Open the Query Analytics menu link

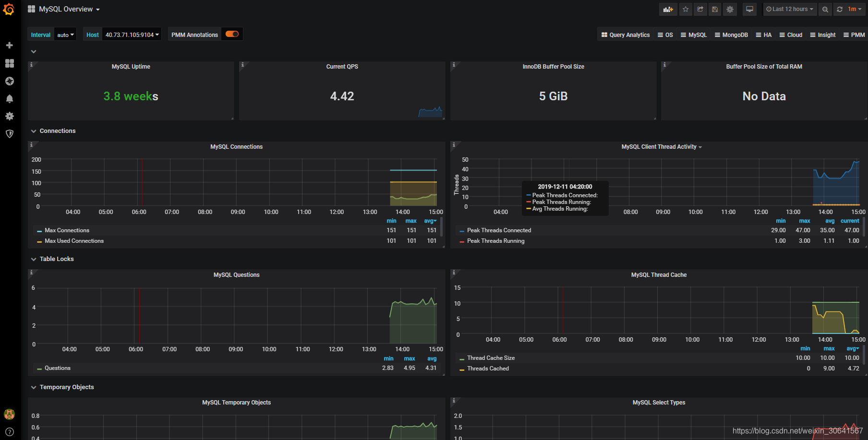point(626,35)
